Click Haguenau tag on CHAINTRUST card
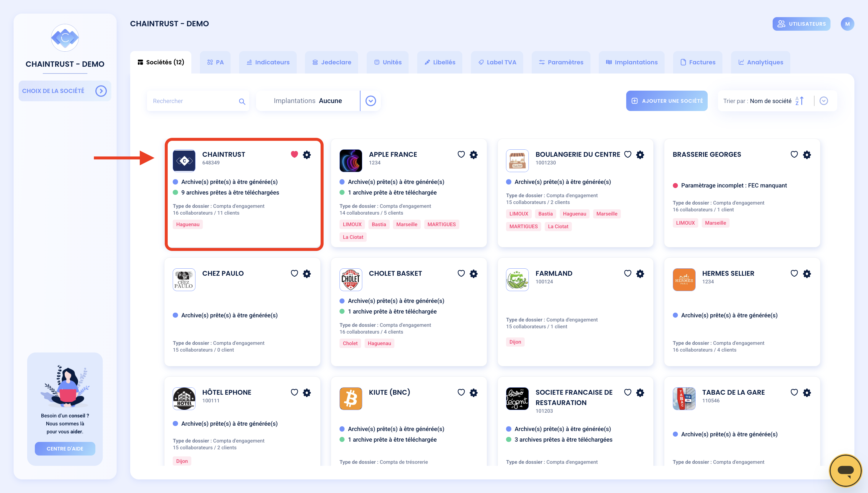The height and width of the screenshot is (493, 868). tap(187, 224)
